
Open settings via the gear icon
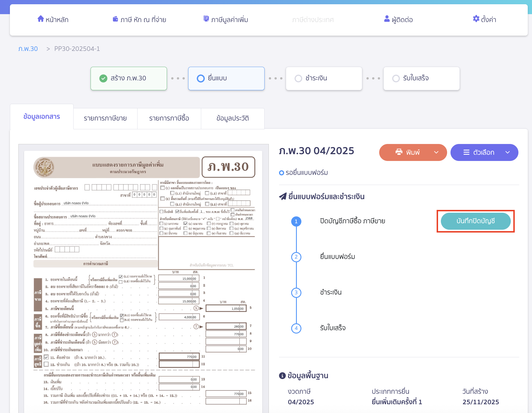pos(476,19)
